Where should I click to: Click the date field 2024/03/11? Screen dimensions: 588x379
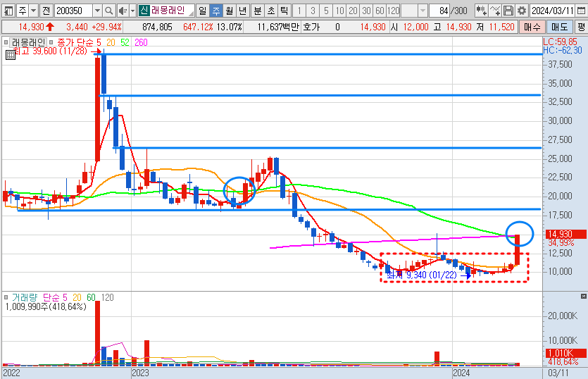click(552, 11)
